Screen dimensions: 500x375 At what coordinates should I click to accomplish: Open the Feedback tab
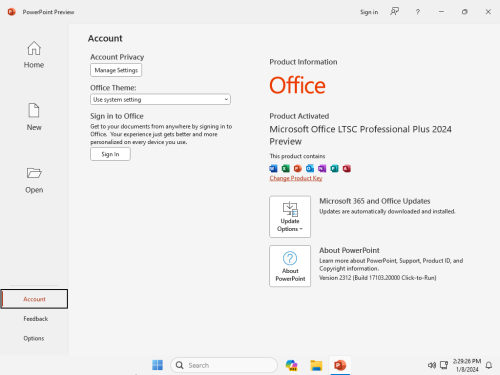[36, 319]
